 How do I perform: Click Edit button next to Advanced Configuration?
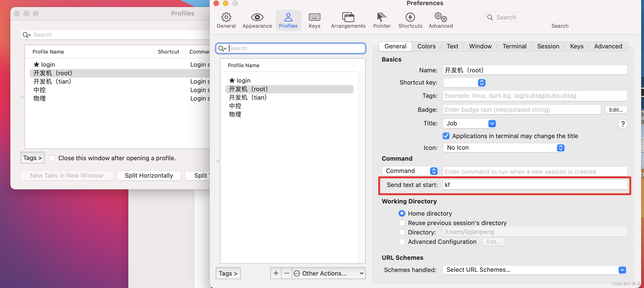(493, 241)
